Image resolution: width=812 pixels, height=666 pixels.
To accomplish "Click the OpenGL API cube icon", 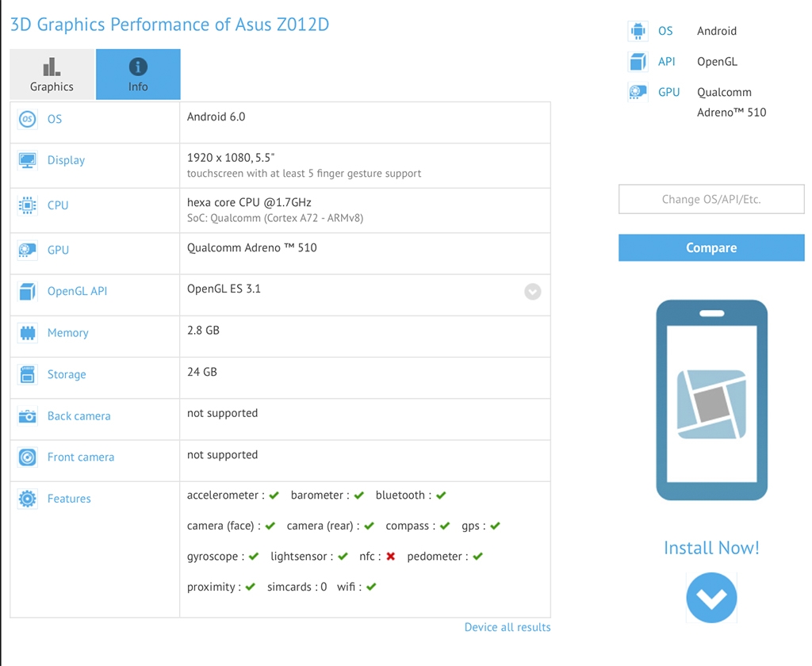I will pyautogui.click(x=28, y=291).
